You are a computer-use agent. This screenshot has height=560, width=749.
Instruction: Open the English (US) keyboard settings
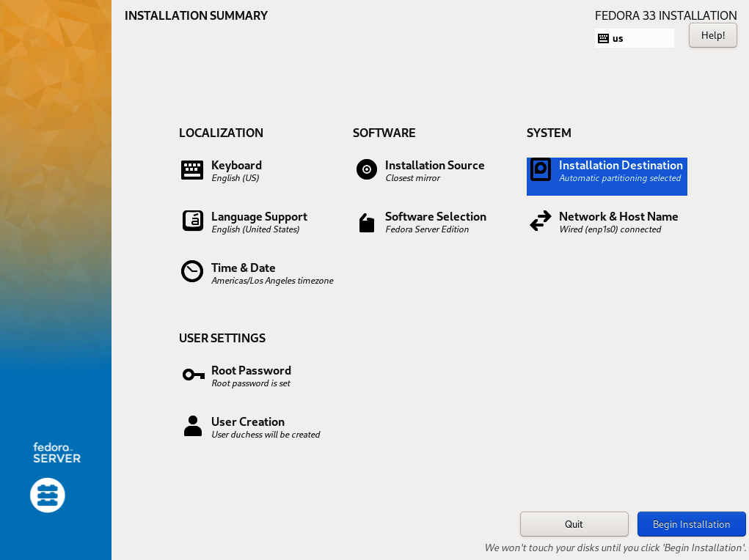[236, 170]
